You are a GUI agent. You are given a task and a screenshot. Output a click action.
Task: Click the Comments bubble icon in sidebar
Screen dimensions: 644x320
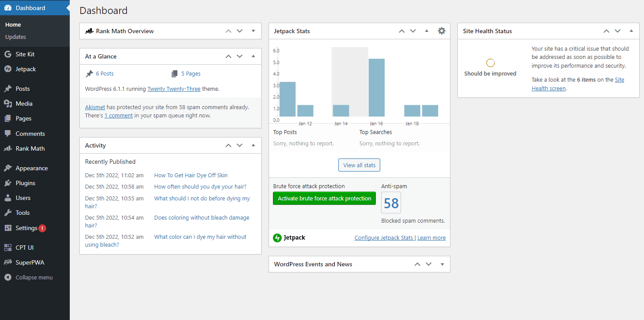(8, 134)
